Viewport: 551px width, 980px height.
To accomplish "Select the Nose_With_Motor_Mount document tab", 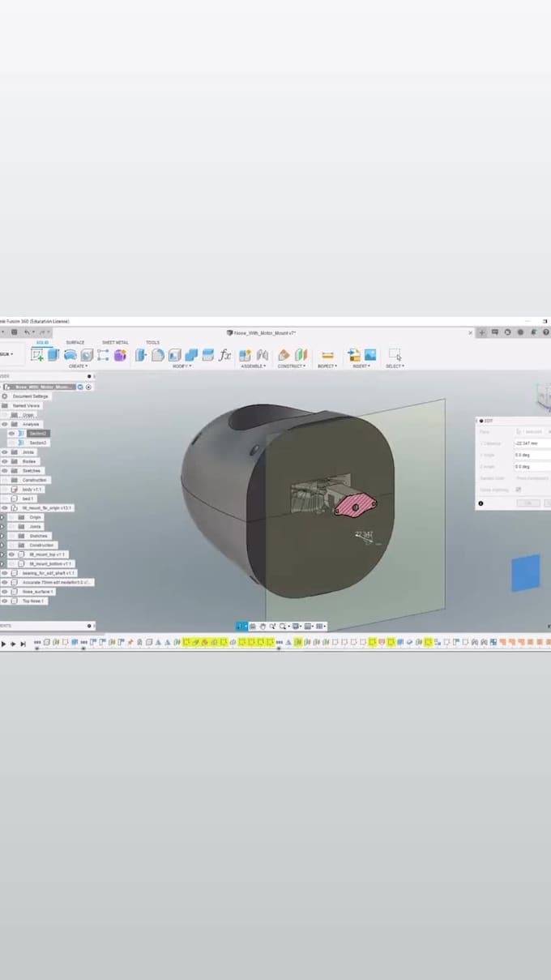I will coord(261,332).
